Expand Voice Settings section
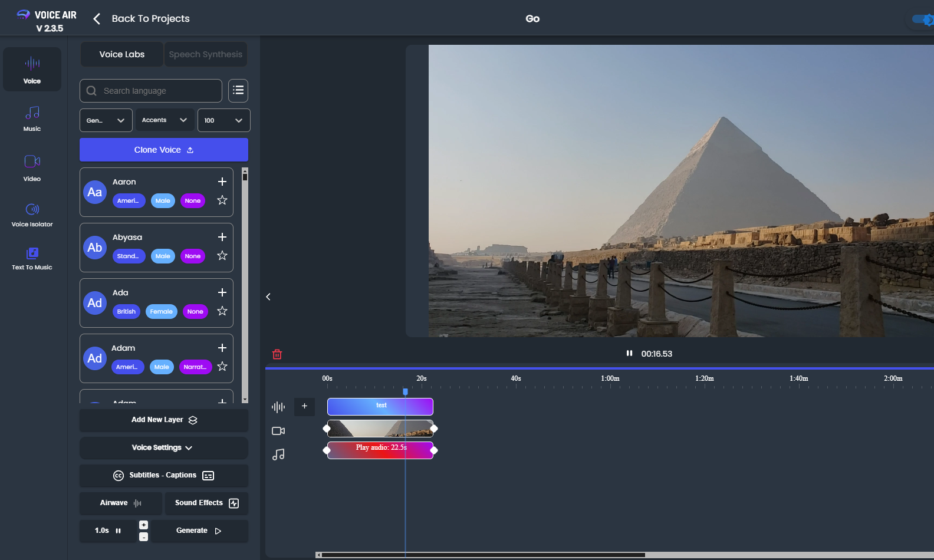This screenshot has width=934, height=560. (x=163, y=448)
